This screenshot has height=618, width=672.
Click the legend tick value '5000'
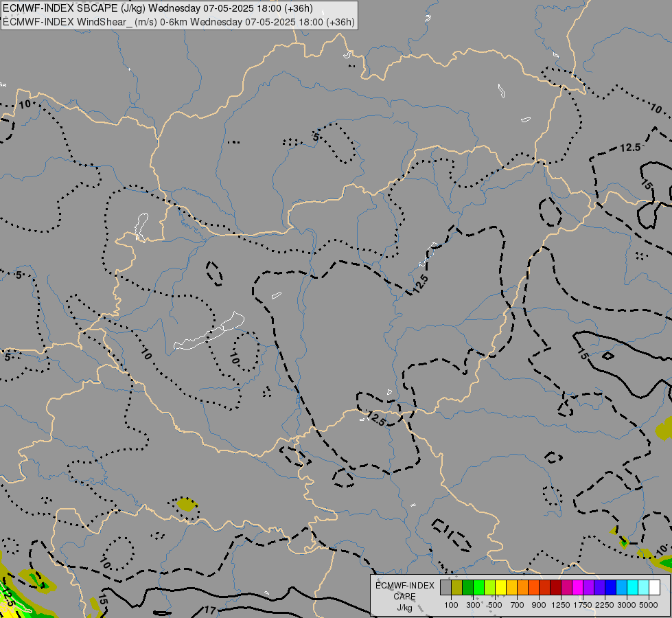click(649, 605)
